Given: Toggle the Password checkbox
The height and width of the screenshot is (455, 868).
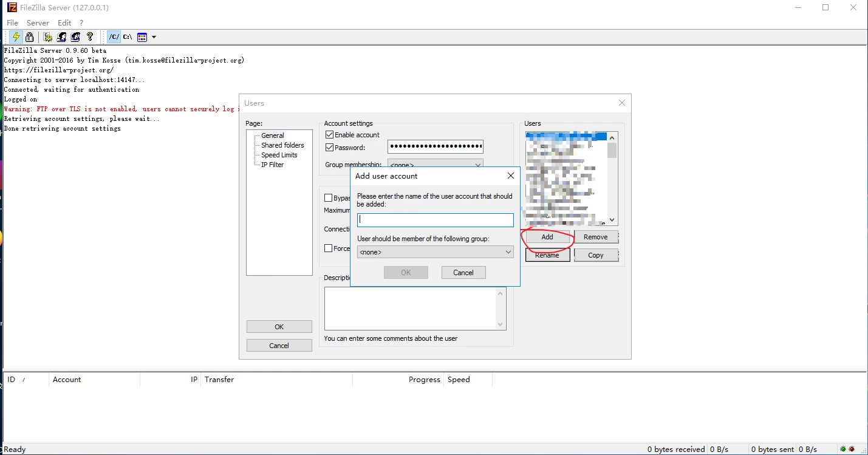Looking at the screenshot, I should pyautogui.click(x=330, y=148).
